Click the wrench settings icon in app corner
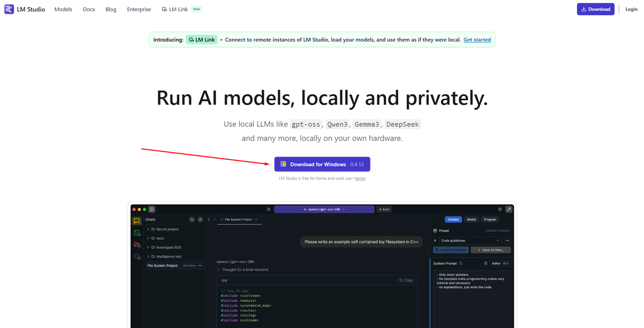Image resolution: width=644 pixels, height=328 pixels. pyautogui.click(x=509, y=209)
